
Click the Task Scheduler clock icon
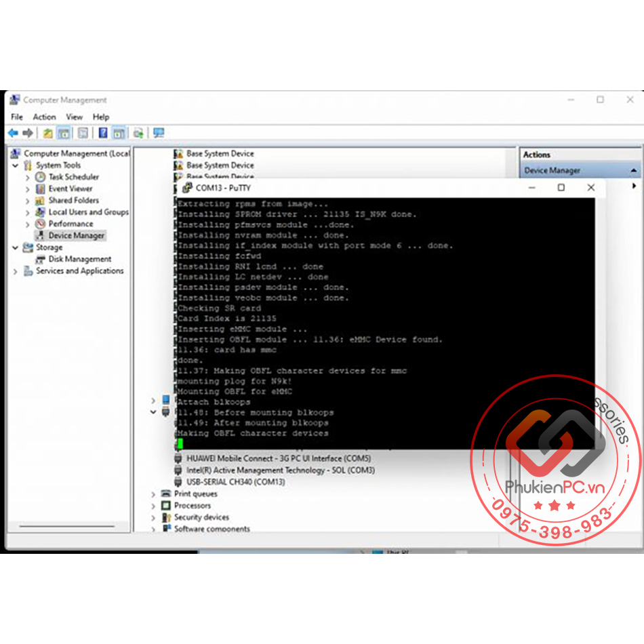(40, 177)
